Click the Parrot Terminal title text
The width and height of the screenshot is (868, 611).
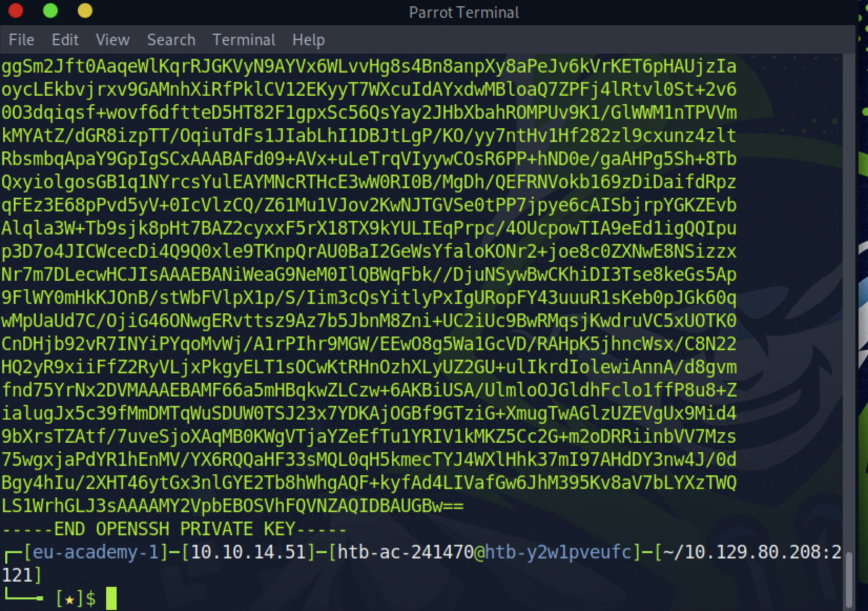click(x=464, y=13)
